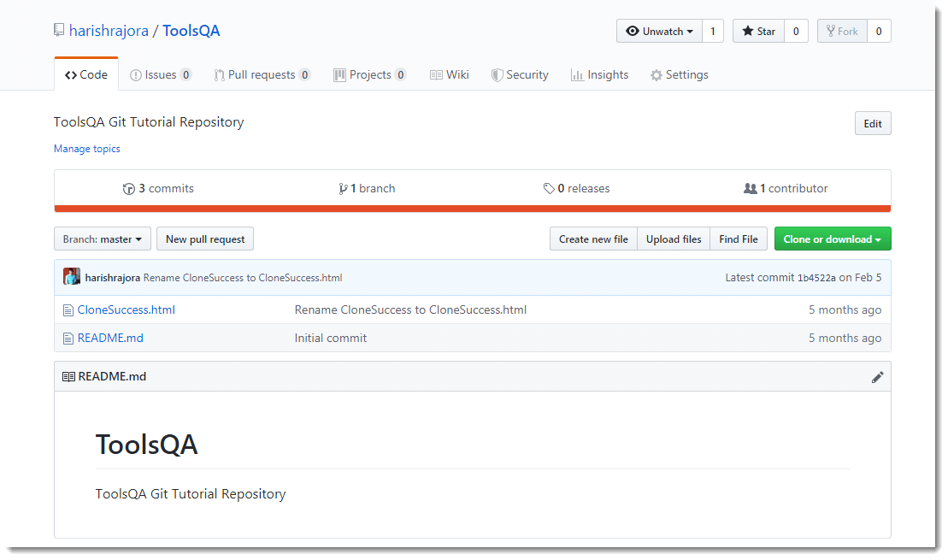Viewport: 948px width, 560px height.
Task: Click '5 months ago' in README.md row
Action: pos(845,338)
